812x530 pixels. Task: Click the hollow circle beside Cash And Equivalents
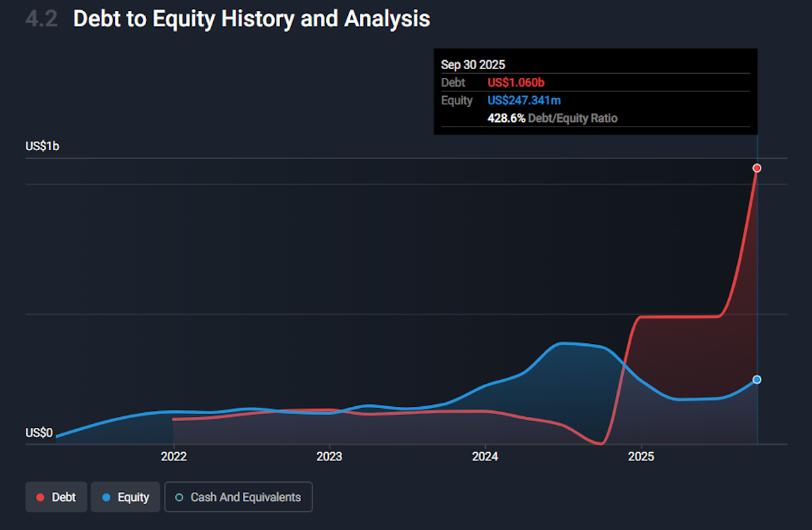coord(179,498)
